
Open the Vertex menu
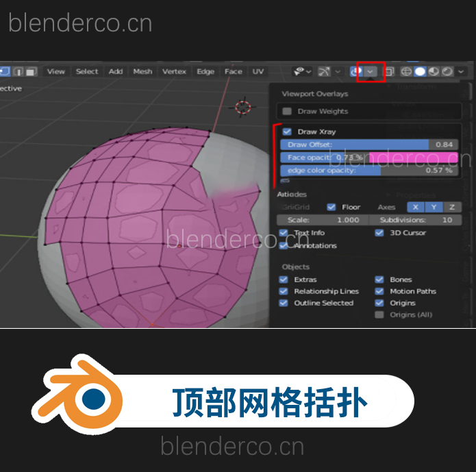click(174, 72)
